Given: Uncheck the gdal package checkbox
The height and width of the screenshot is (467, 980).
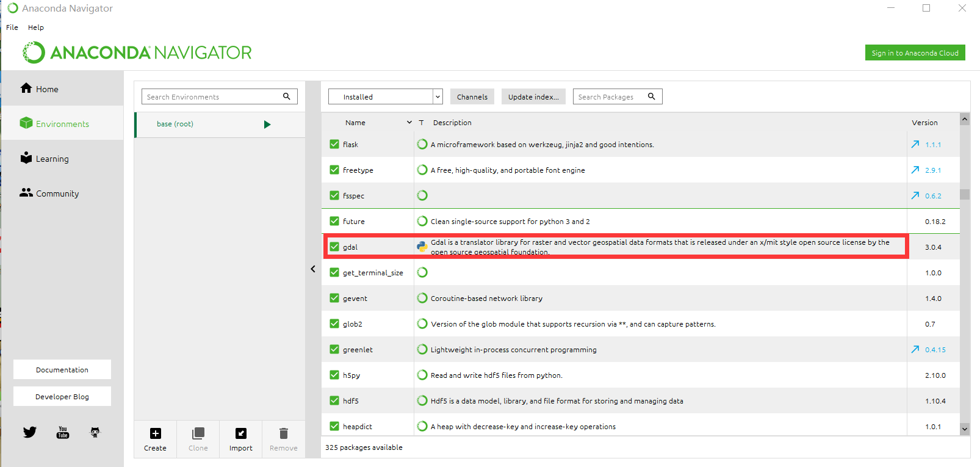Looking at the screenshot, I should tap(334, 247).
